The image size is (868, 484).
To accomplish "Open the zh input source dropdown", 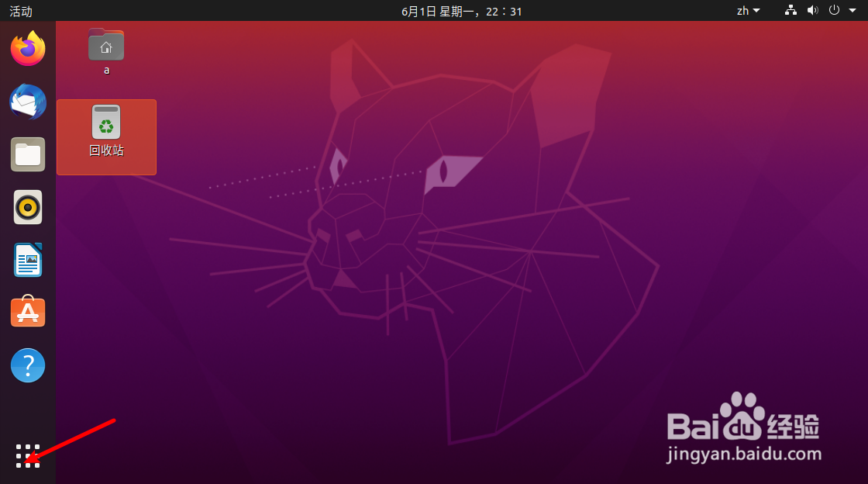I will pos(749,11).
